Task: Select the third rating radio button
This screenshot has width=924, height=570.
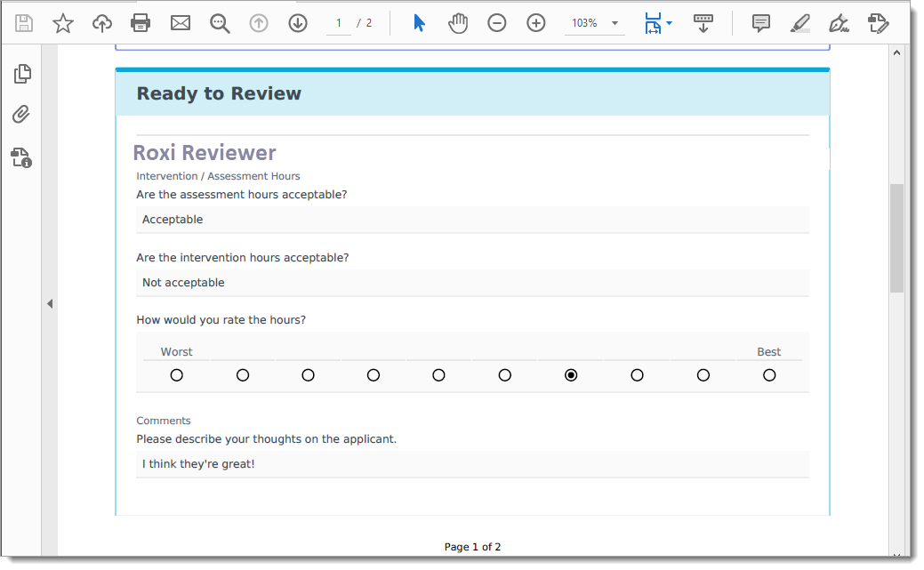Action: click(308, 375)
